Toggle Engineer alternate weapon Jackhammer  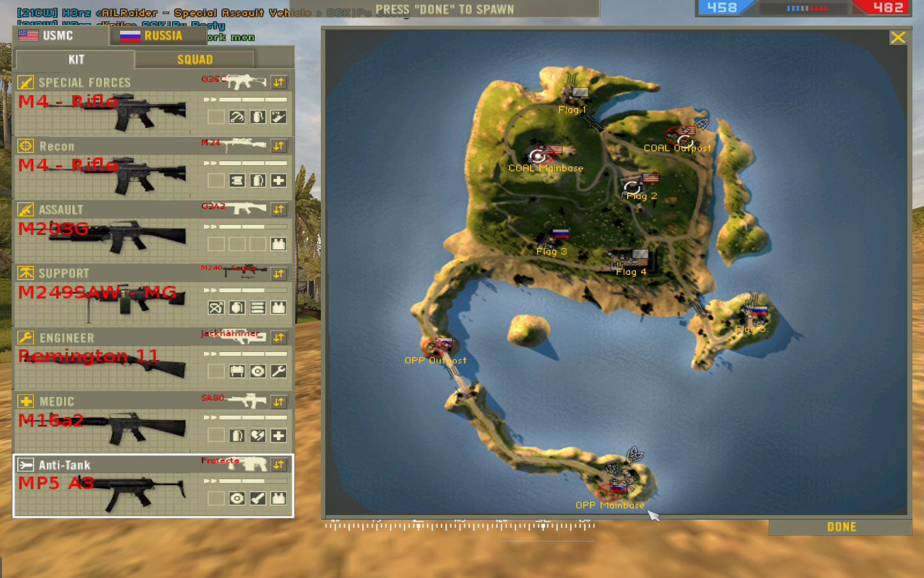point(278,337)
